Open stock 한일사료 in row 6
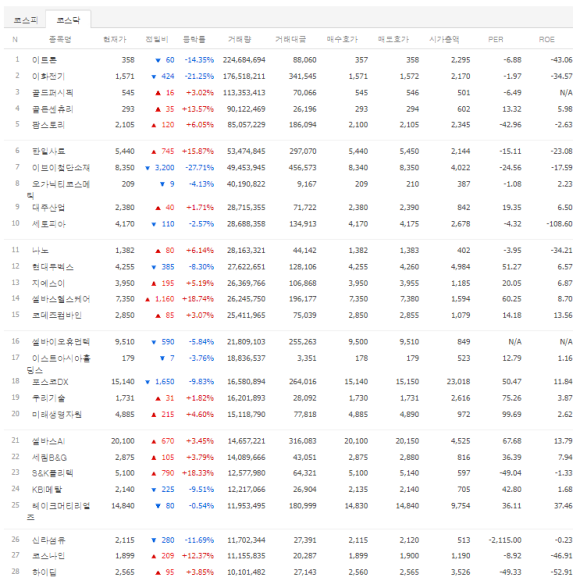Screen dimensions: 580x581 point(48,151)
